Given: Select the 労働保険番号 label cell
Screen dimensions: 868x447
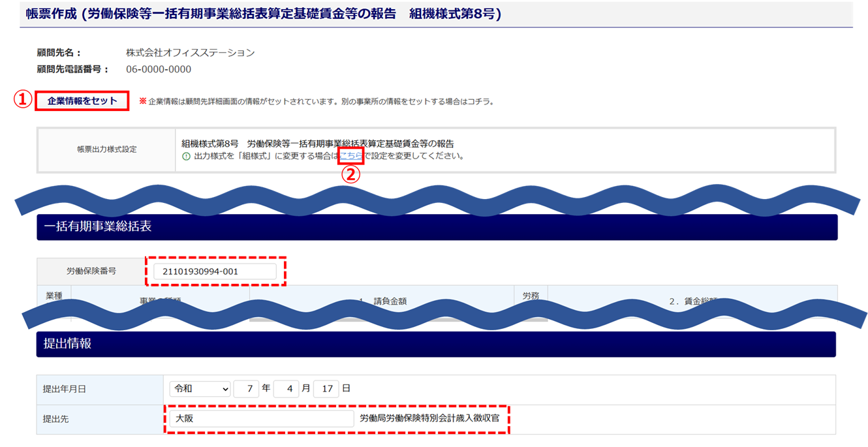Looking at the screenshot, I should [91, 271].
